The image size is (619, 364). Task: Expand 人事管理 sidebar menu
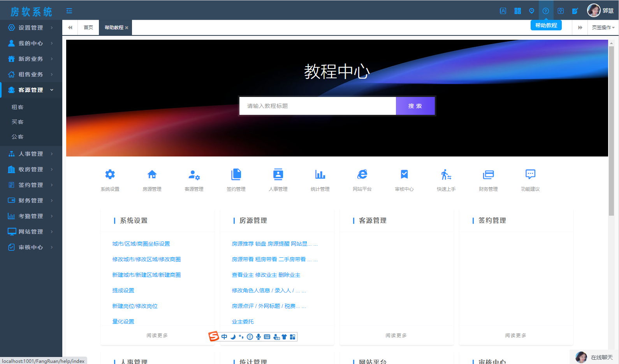31,154
